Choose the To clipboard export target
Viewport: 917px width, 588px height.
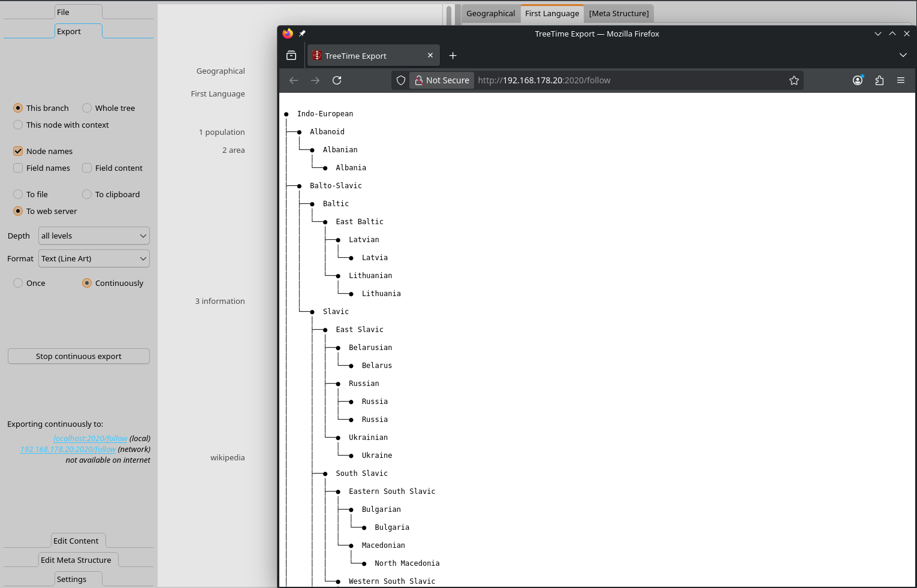pyautogui.click(x=88, y=195)
